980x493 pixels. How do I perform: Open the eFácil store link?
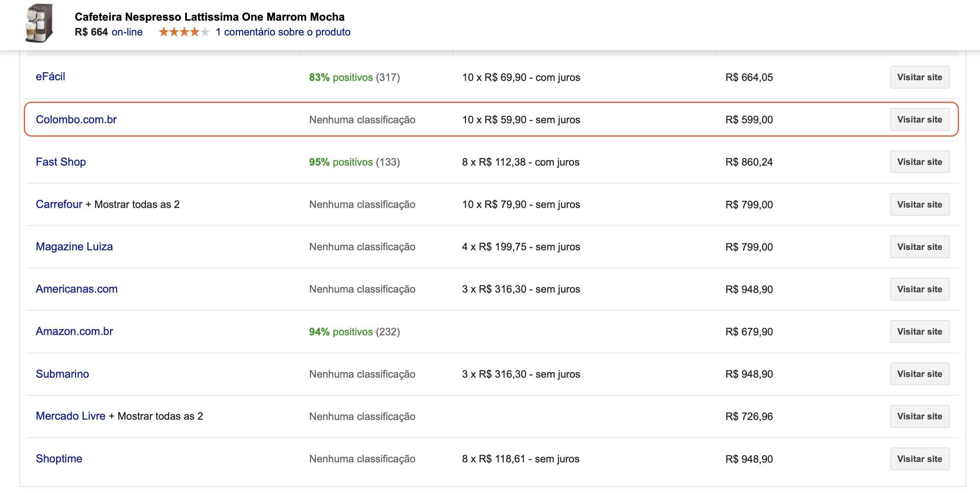tap(50, 77)
